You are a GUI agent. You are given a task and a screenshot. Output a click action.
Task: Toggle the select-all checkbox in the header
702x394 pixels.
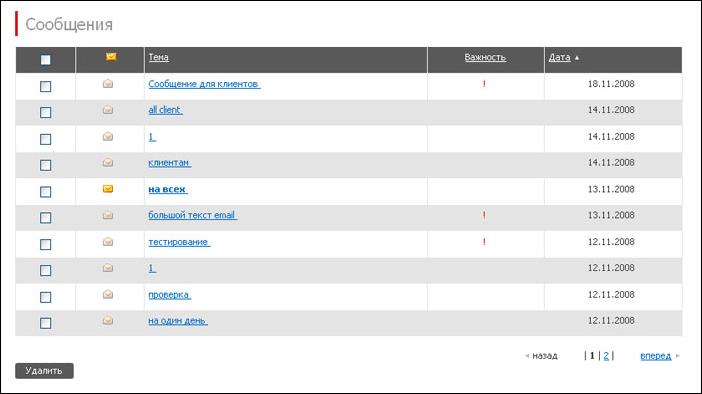(46, 60)
